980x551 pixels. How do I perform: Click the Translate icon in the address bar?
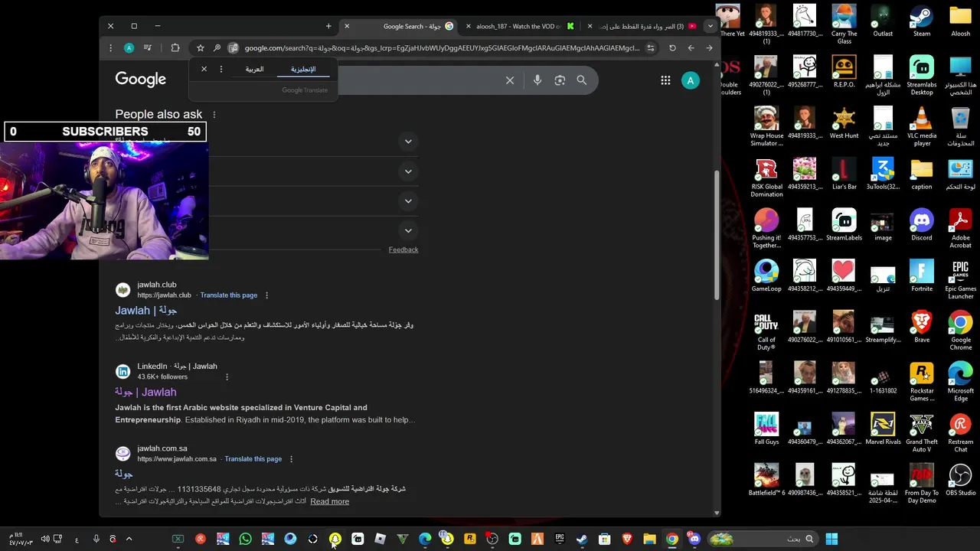click(x=233, y=48)
